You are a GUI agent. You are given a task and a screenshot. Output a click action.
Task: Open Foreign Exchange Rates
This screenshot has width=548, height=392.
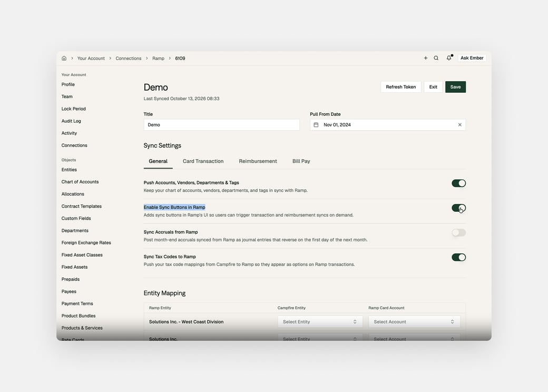86,243
